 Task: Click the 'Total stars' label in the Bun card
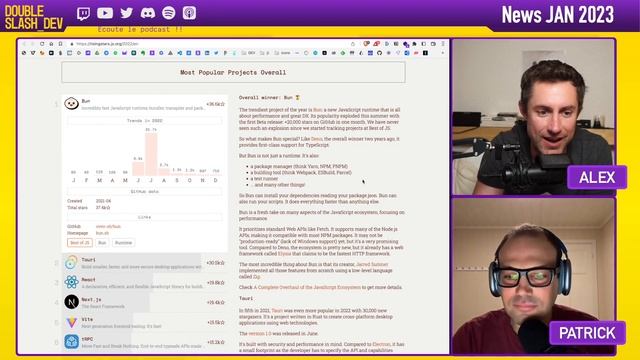point(77,208)
